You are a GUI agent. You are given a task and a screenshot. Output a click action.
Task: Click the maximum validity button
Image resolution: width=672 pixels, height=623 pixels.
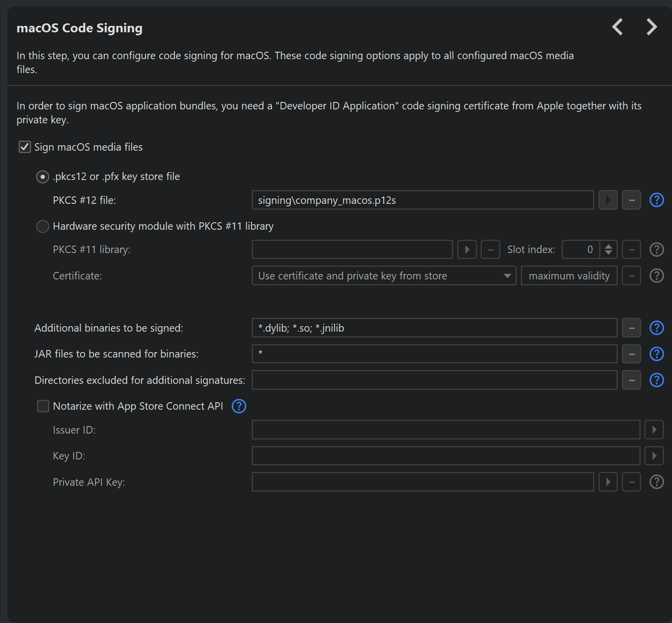coord(569,275)
